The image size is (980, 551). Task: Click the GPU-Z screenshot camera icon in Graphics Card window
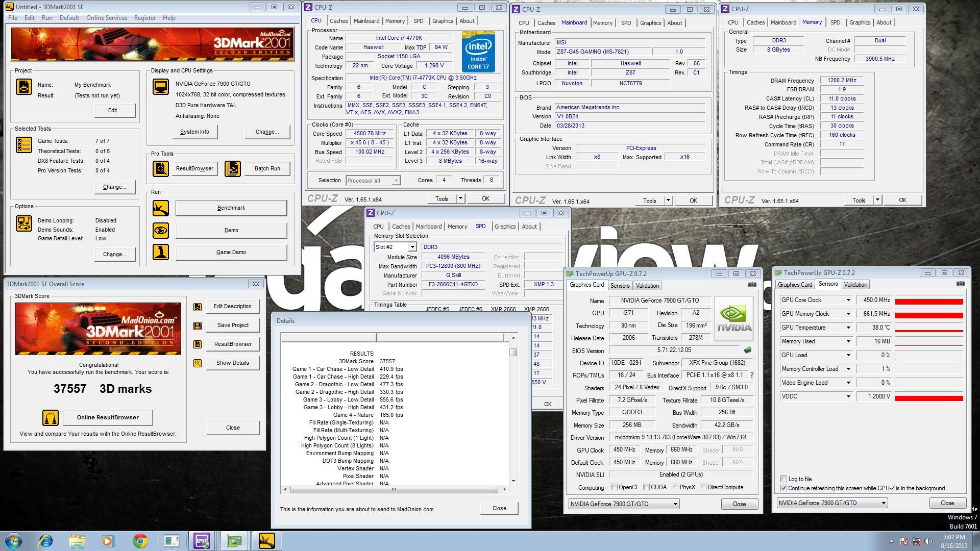[752, 285]
